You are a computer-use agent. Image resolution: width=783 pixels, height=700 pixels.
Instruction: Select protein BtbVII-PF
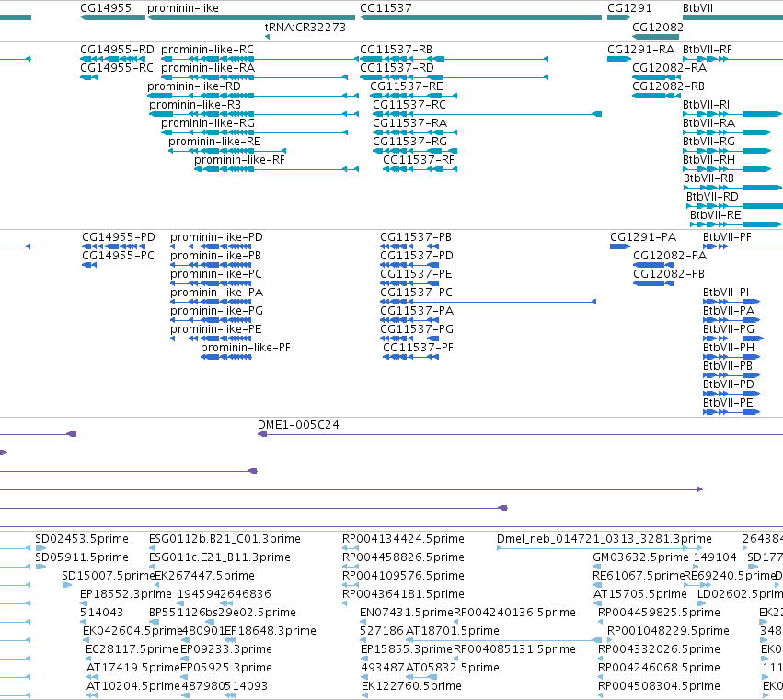(x=727, y=237)
